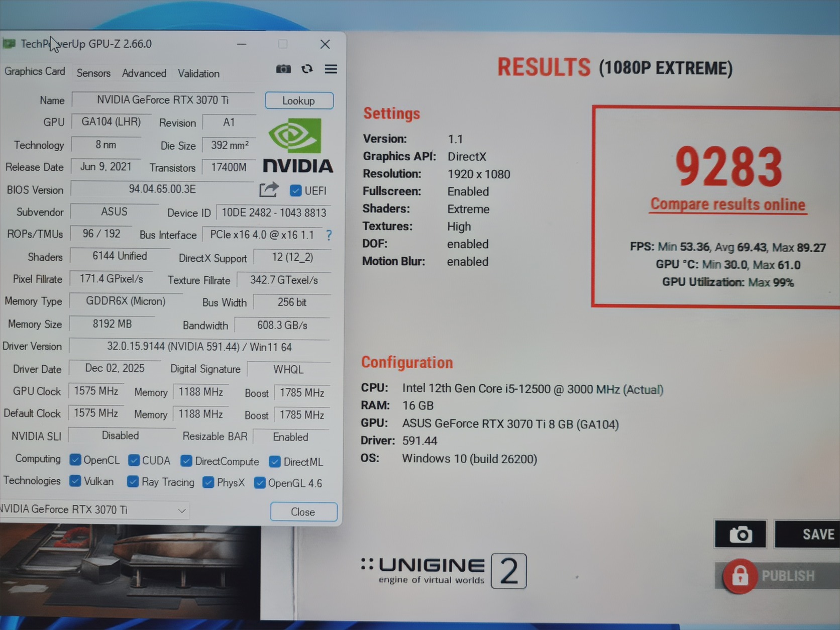Disable the CUDA computing checkbox
The image size is (840, 630).
134,460
